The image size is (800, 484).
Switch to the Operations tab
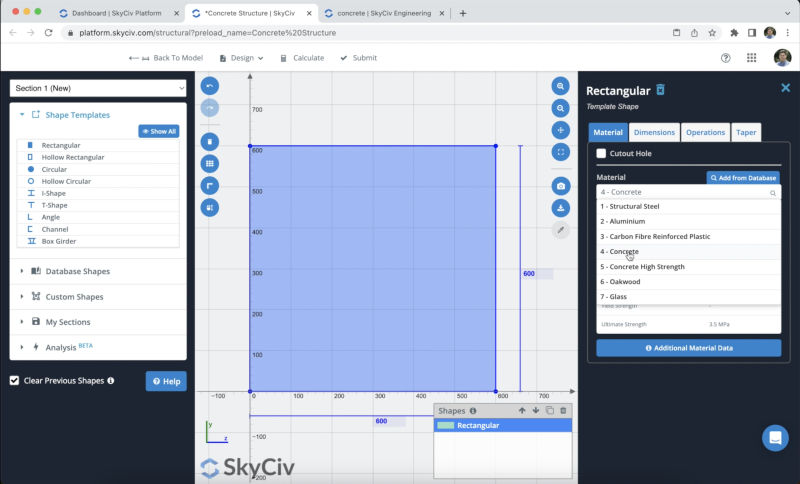click(705, 132)
